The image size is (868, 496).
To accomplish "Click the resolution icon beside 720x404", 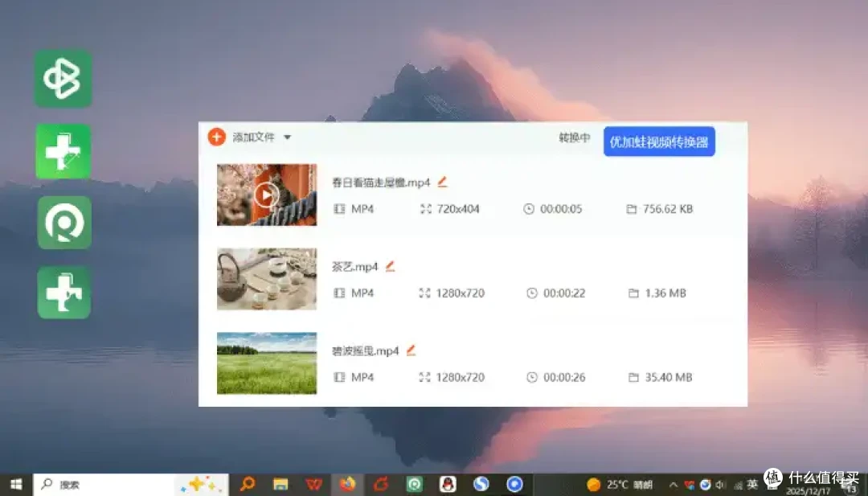I will [x=425, y=209].
